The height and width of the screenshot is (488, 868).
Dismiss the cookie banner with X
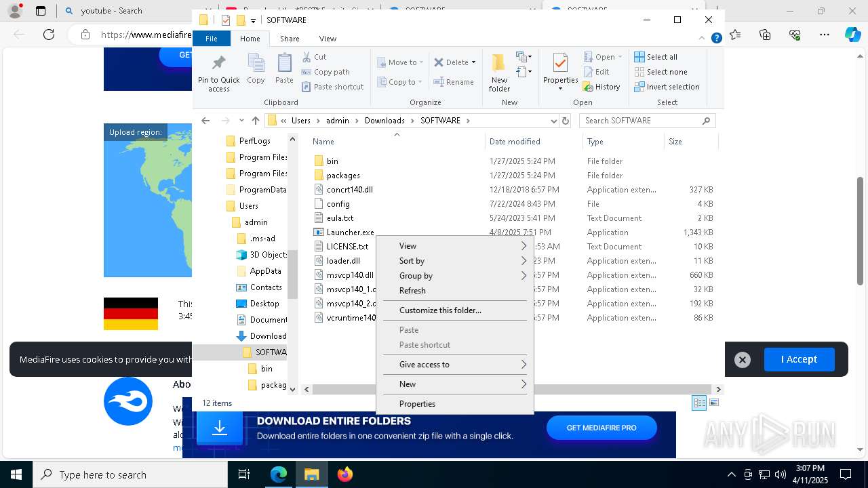[x=743, y=360]
